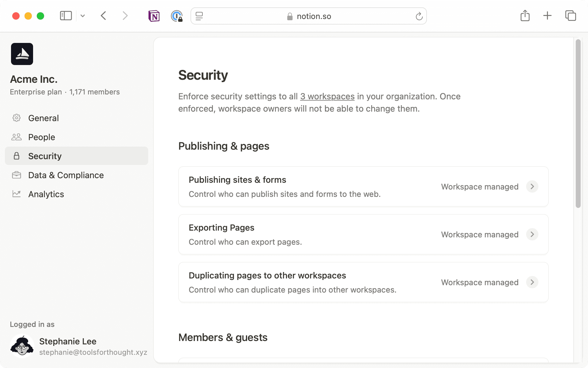
Task: Open the sidebar toggle dropdown chevron
Action: click(82, 16)
